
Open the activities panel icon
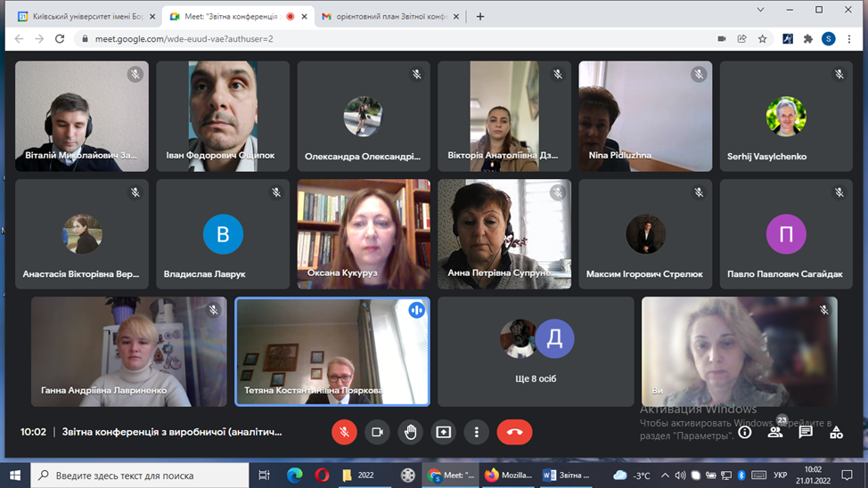tap(836, 432)
